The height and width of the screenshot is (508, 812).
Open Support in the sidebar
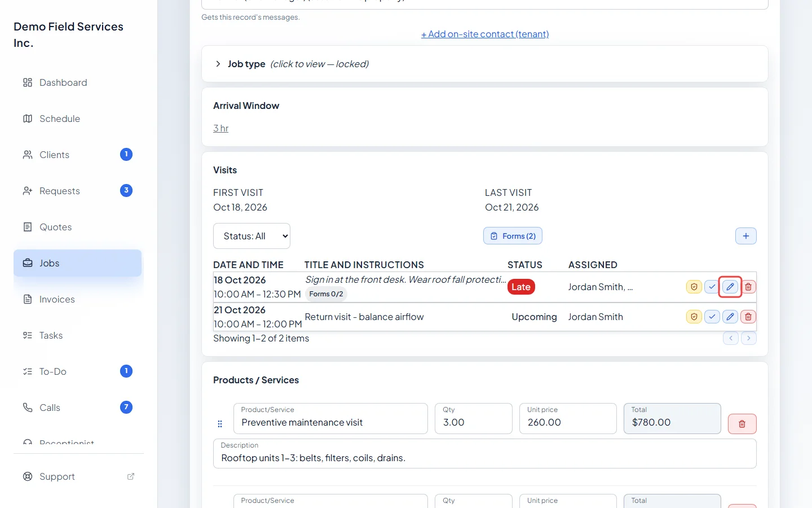(x=78, y=476)
